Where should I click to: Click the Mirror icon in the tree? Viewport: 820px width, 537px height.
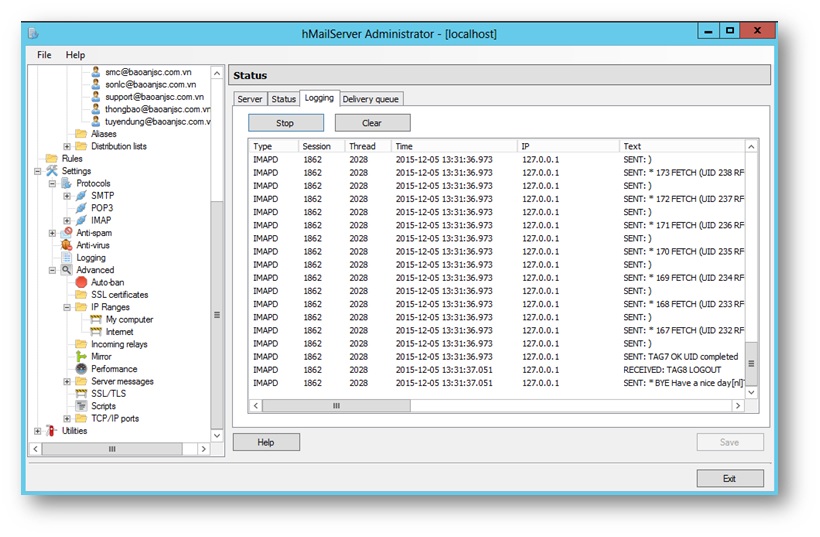point(82,357)
